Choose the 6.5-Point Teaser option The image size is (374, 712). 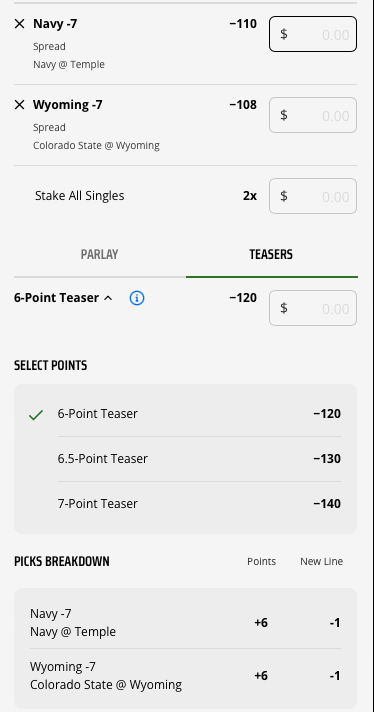(185, 459)
